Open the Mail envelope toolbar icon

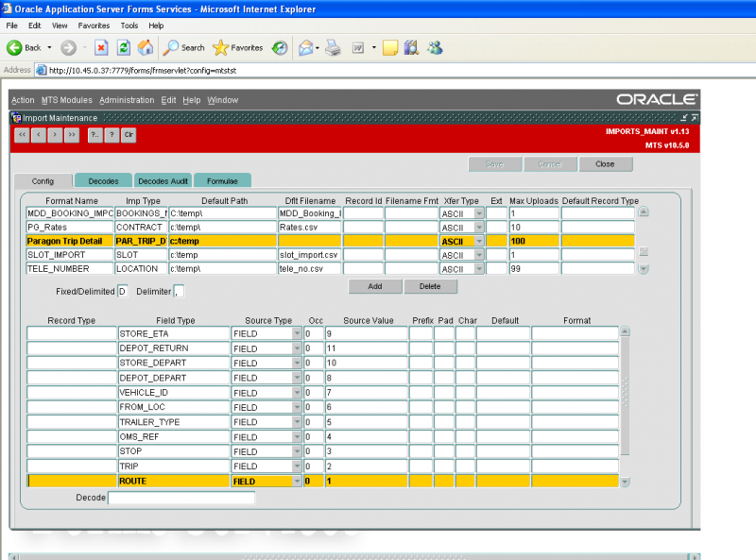point(305,48)
